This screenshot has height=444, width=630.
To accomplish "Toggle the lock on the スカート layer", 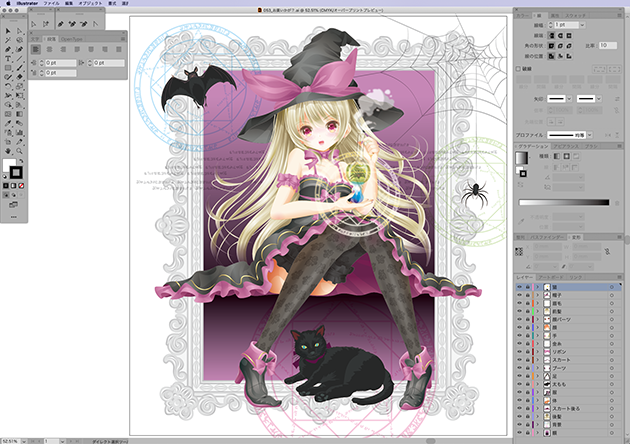I will click(x=527, y=360).
